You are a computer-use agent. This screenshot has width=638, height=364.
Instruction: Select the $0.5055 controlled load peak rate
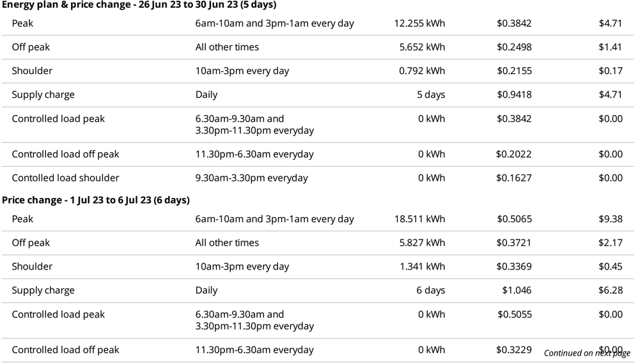[514, 314]
